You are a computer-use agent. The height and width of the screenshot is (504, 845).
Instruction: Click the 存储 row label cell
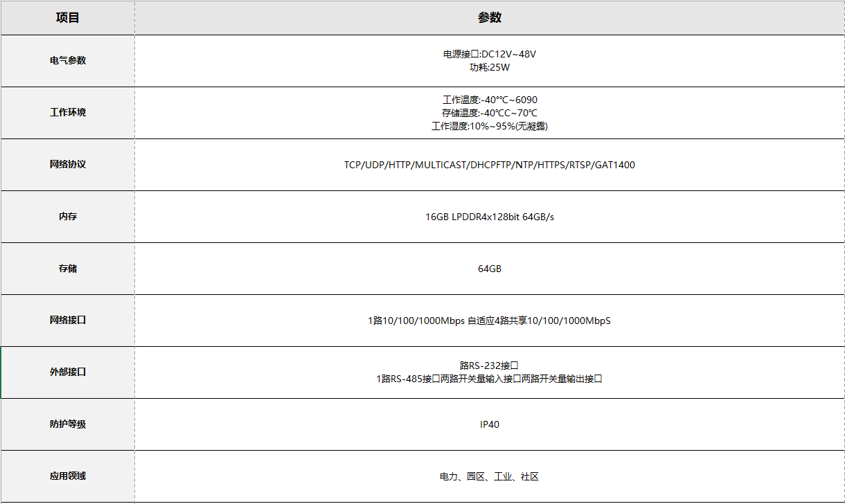(x=68, y=269)
